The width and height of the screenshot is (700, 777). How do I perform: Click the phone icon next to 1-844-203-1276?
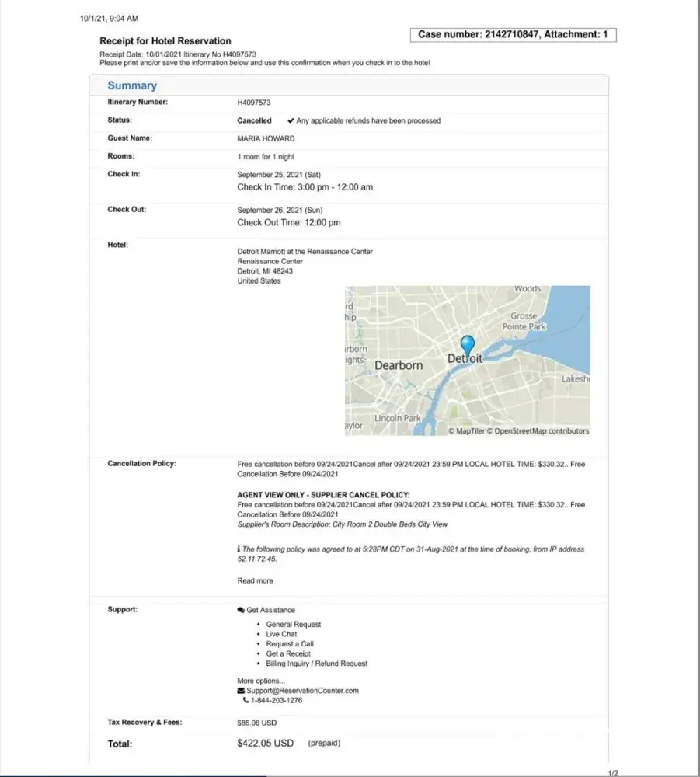pos(246,700)
